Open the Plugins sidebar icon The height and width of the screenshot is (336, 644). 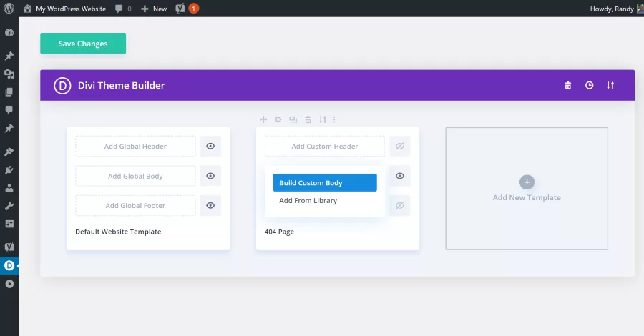(x=9, y=170)
